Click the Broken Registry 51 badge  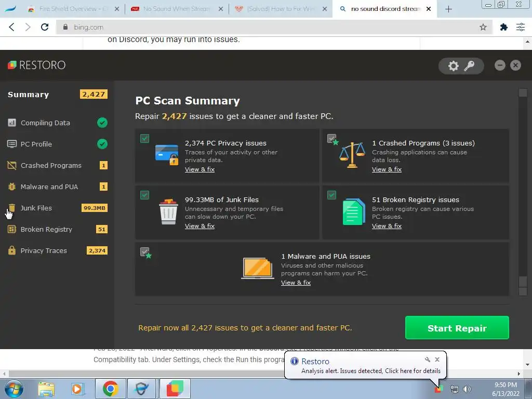click(x=102, y=229)
